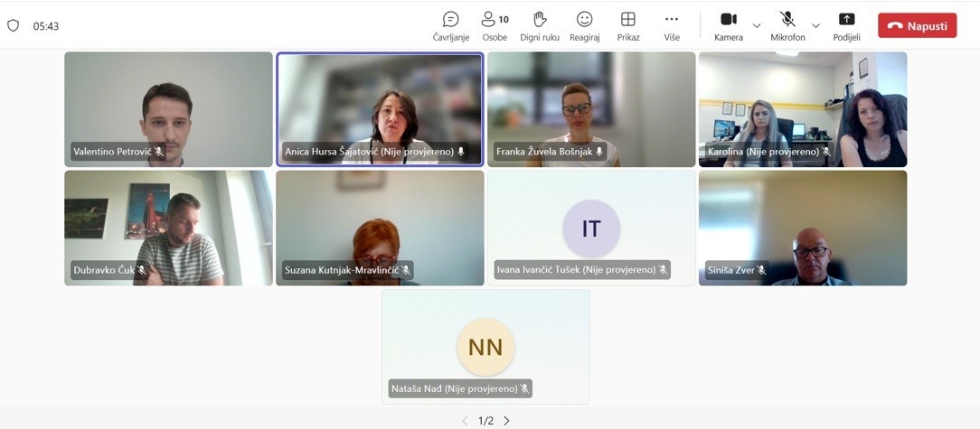Unmute the Mikrofon
The image size is (980, 429).
click(x=787, y=25)
